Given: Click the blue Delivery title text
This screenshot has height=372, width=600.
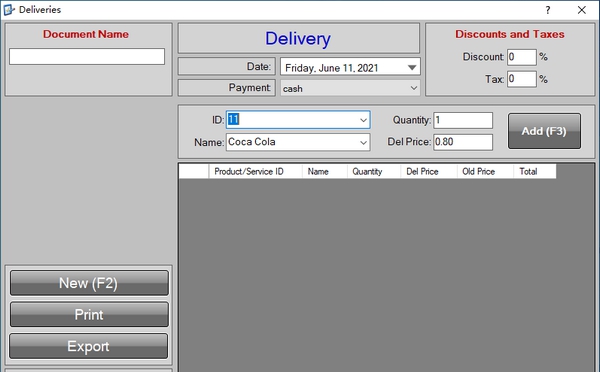Looking at the screenshot, I should tap(298, 39).
